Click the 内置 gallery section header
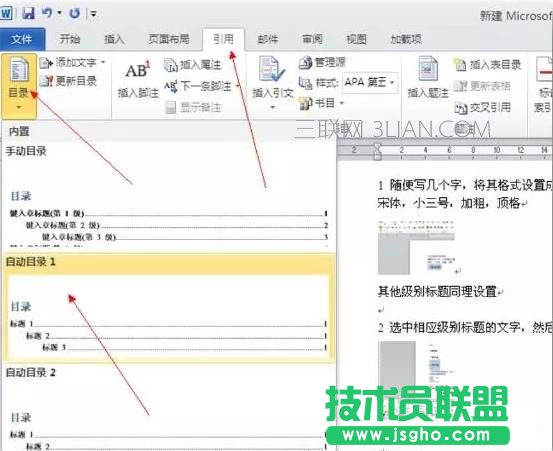The image size is (553, 451). [19, 132]
